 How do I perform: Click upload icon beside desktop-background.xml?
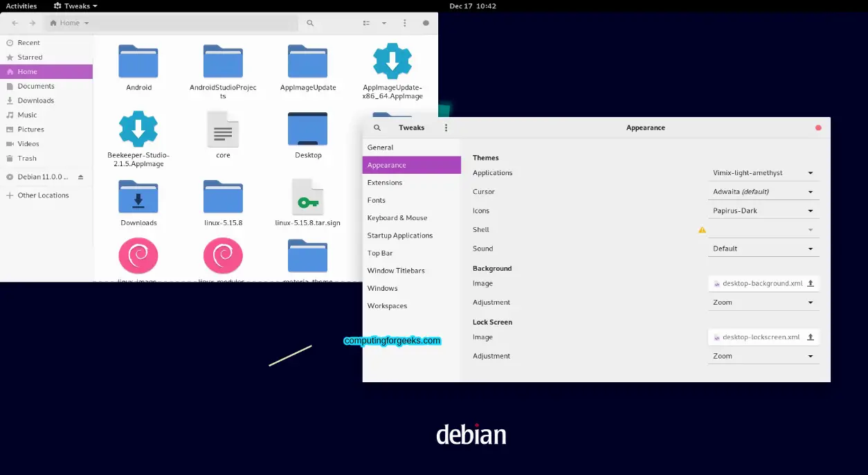(810, 283)
